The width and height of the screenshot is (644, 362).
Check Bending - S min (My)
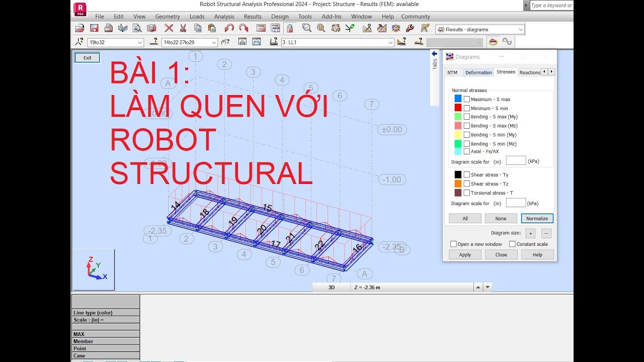[x=467, y=135]
